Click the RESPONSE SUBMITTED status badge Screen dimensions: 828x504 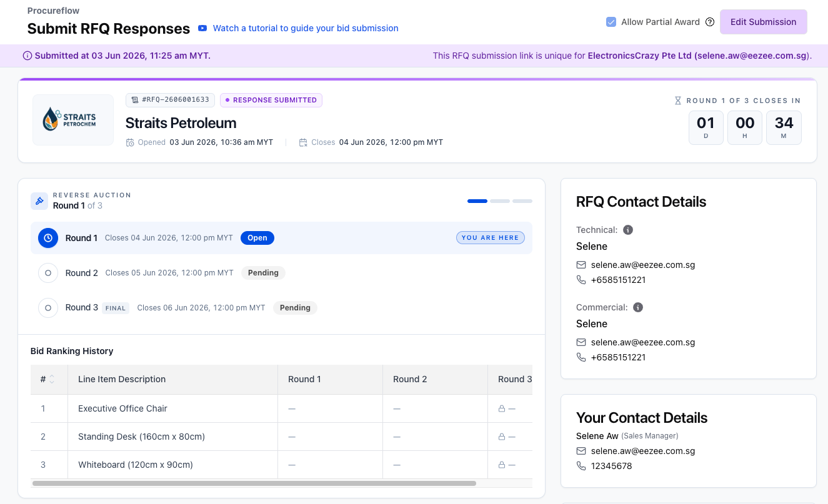(x=271, y=100)
